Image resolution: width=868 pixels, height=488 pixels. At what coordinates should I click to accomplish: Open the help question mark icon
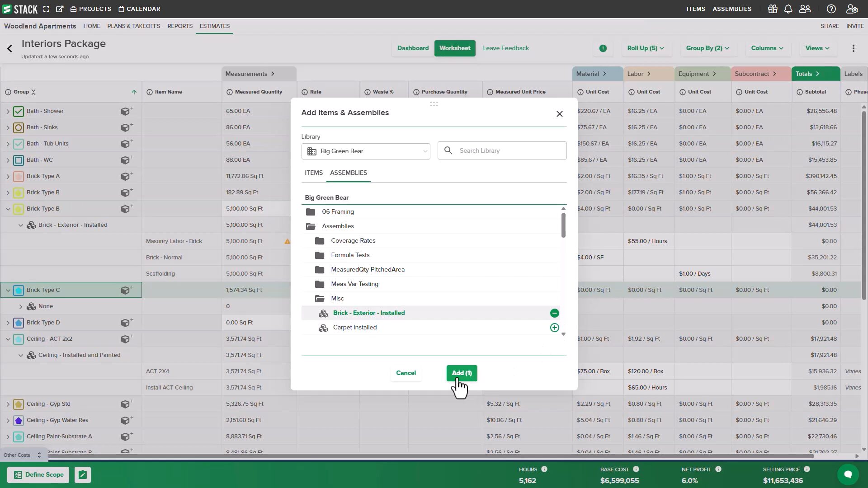pos(831,9)
